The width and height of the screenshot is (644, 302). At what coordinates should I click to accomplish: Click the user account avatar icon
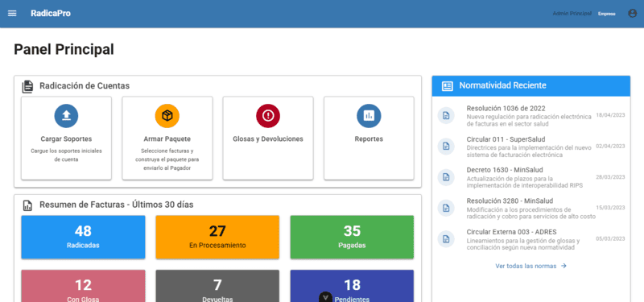632,13
